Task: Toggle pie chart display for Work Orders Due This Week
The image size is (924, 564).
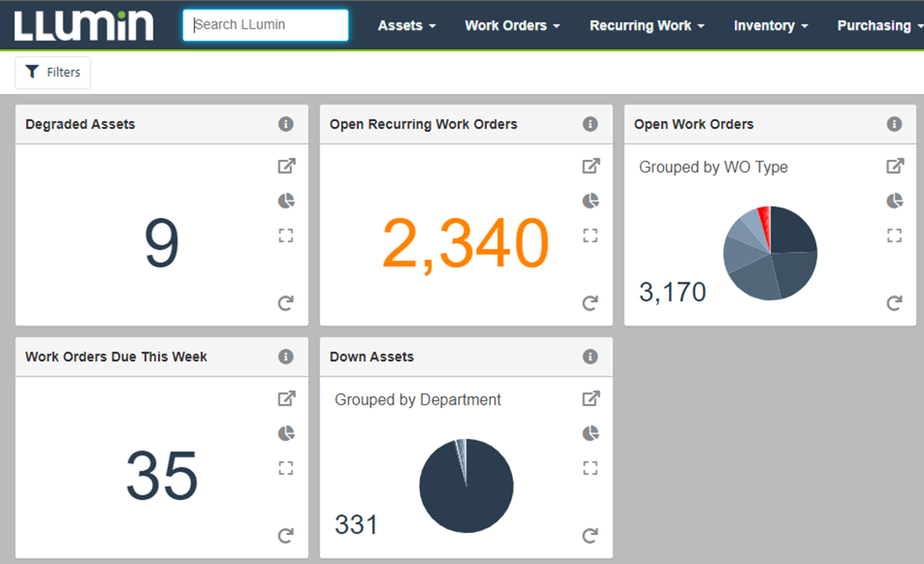Action: [286, 433]
